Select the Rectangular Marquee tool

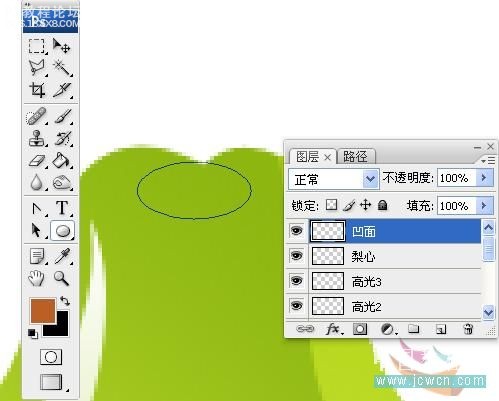(36, 46)
